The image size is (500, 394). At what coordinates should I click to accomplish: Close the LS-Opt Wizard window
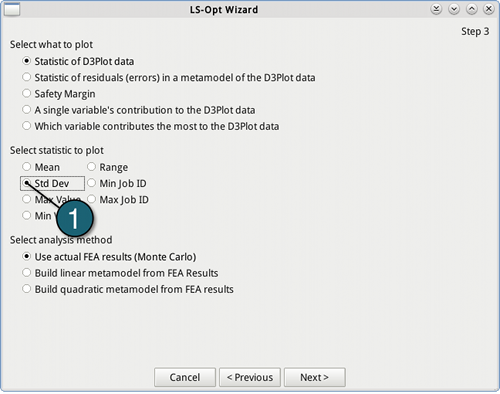tap(489, 9)
